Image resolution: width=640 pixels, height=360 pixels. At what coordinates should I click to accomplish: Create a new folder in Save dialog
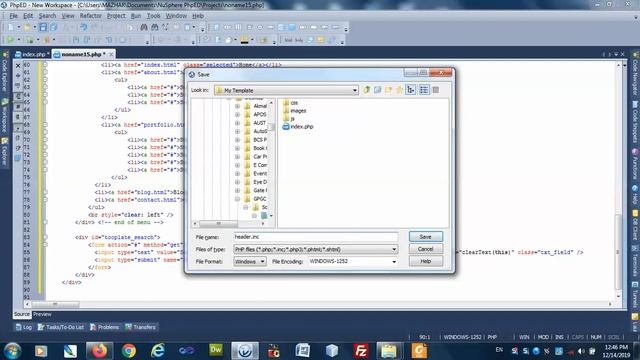pos(388,90)
